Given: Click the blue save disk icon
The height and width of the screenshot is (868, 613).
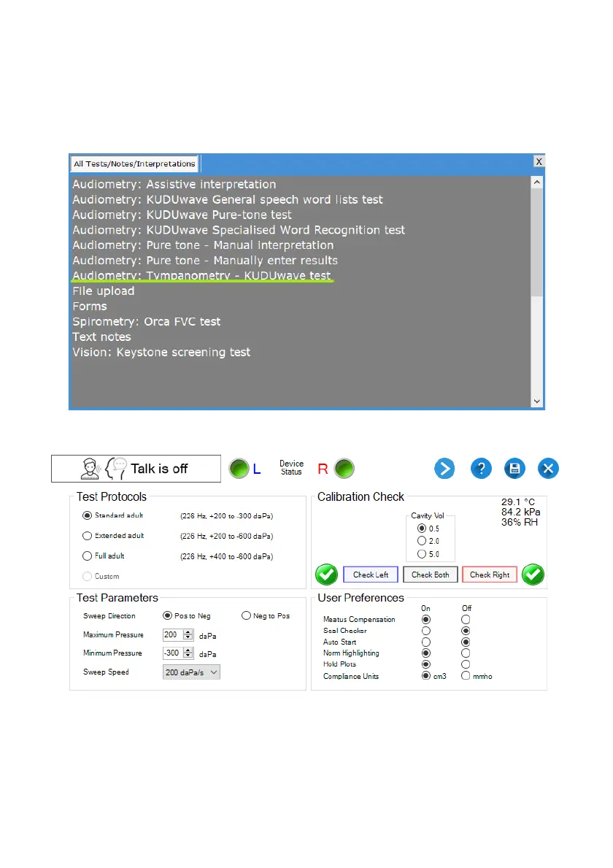Looking at the screenshot, I should tap(514, 469).
